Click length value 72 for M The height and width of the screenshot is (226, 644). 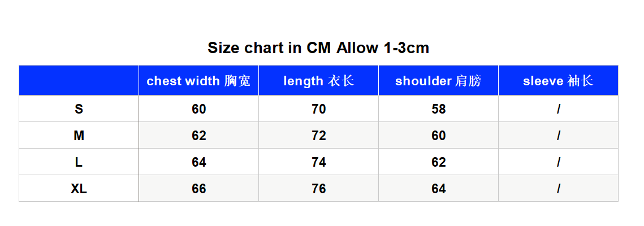coord(319,136)
